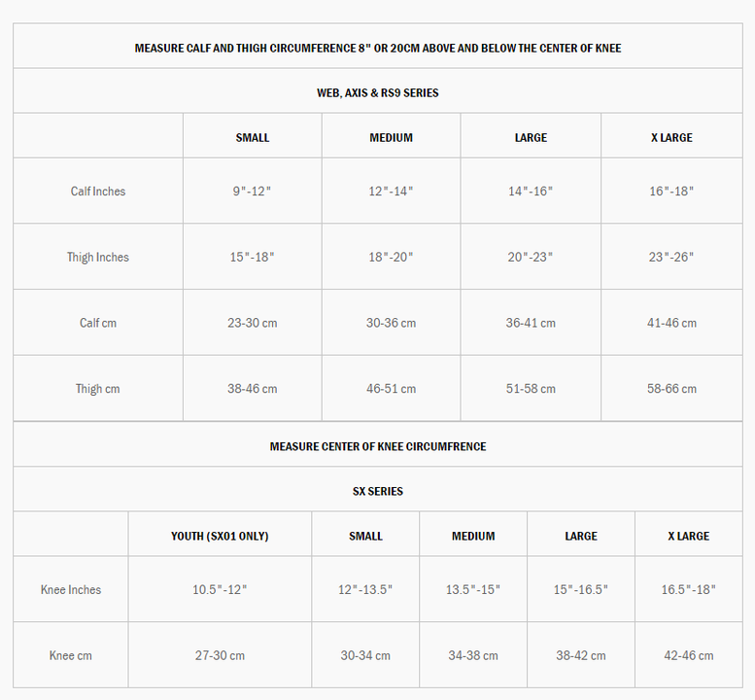Click the Calf cm row label
Screen dimensions: 755x700
coord(98,323)
